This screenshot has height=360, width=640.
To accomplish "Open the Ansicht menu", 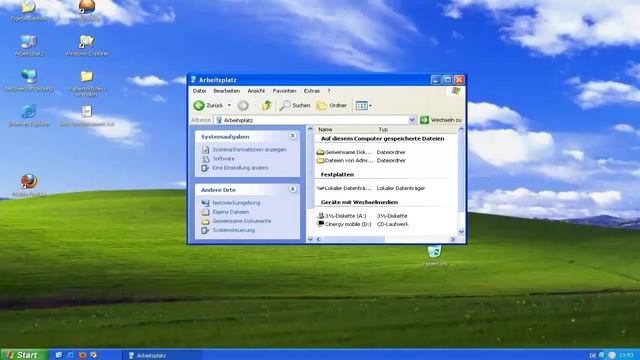I will (256, 91).
